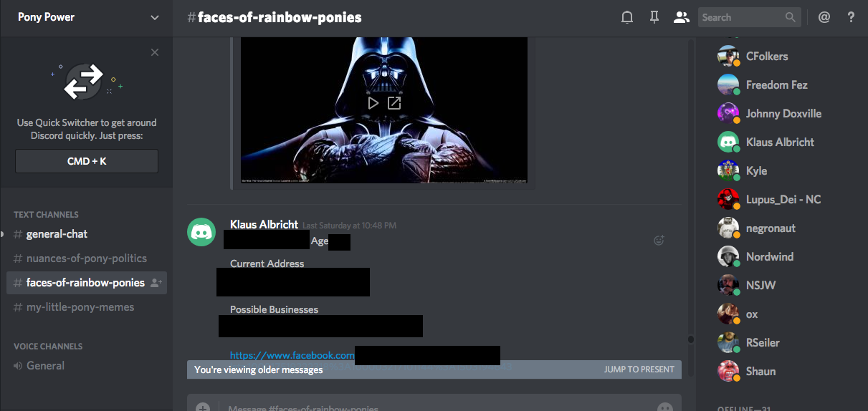Open the facebook.com link in message
Viewport: 868px width, 411px height.
[292, 355]
